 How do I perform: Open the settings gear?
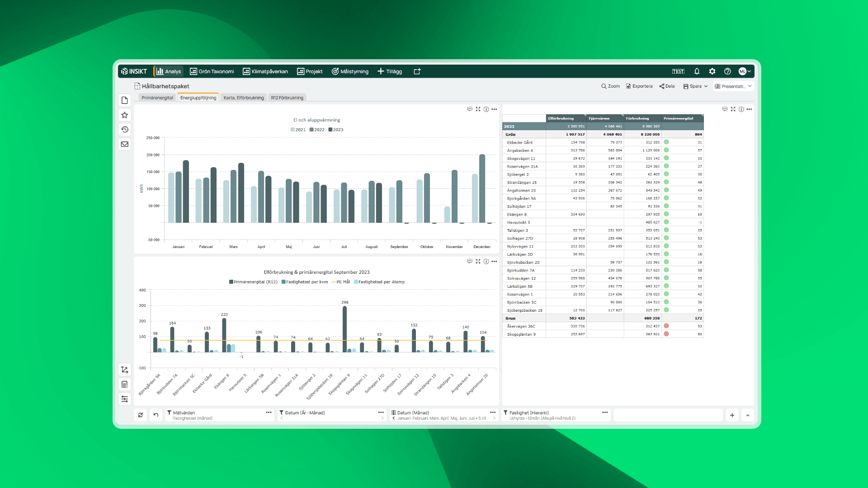(x=712, y=71)
